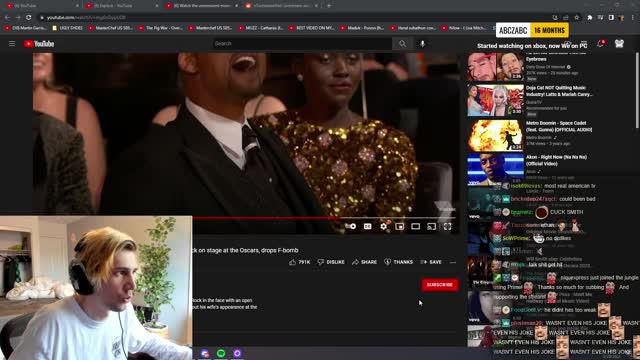This screenshot has height=360, width=640.
Task: Start voice search with the microphone icon
Action: click(x=422, y=44)
